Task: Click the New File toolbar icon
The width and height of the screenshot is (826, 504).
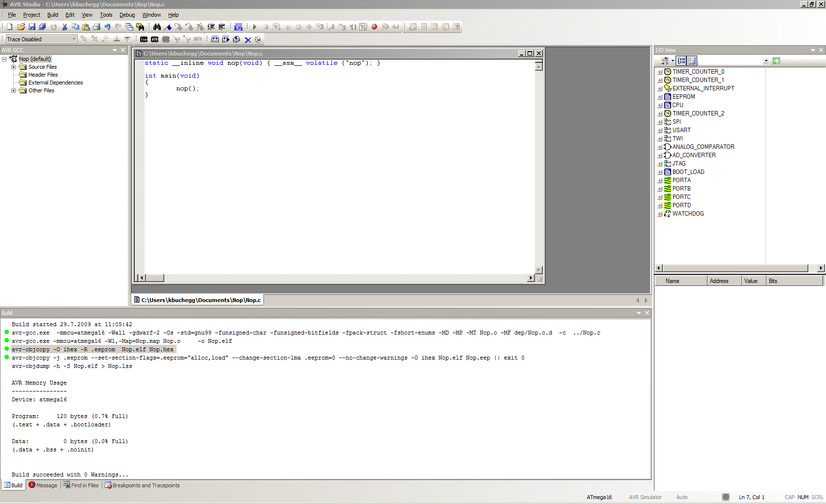Action: [10, 27]
